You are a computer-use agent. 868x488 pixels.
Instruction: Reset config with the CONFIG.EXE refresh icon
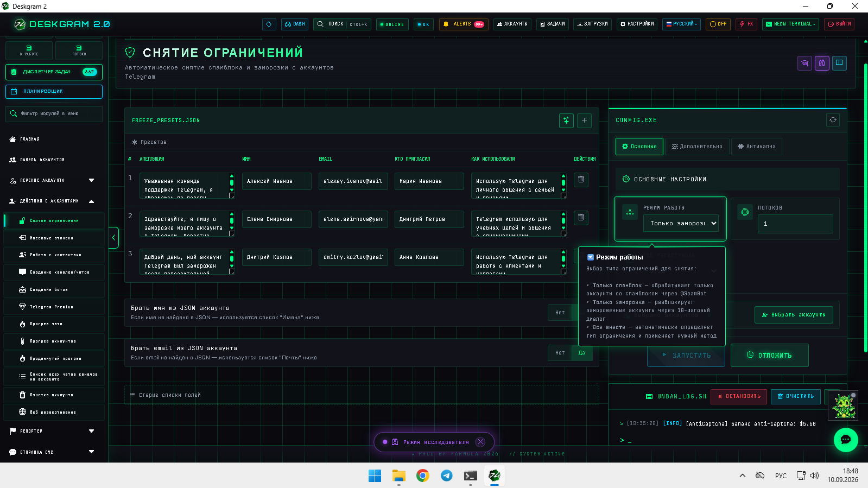(833, 120)
